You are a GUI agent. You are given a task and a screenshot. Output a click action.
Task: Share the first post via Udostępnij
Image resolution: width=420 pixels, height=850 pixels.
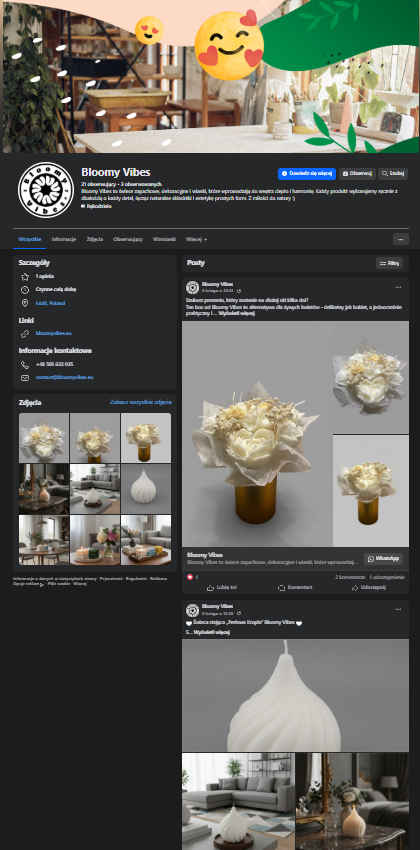pos(369,587)
